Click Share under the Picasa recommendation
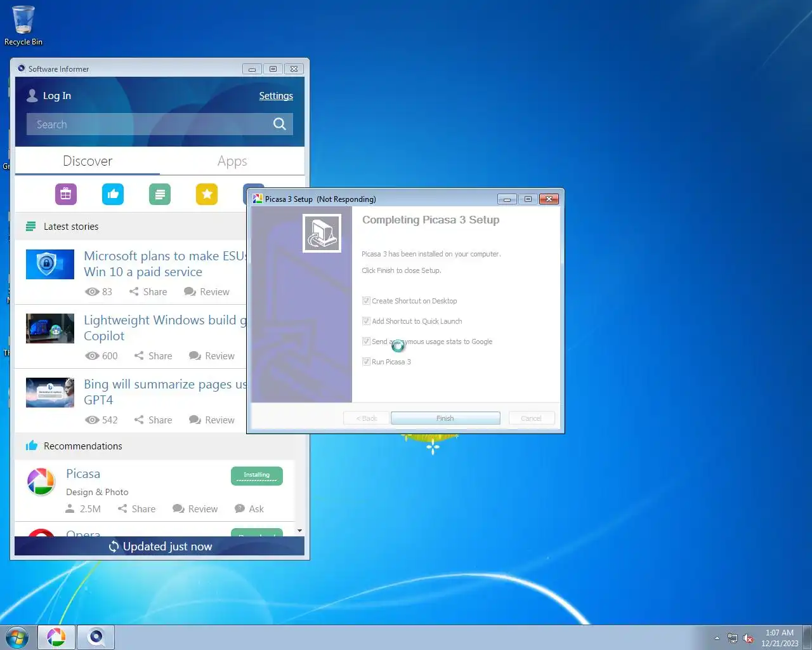812x650 pixels. pos(136,509)
